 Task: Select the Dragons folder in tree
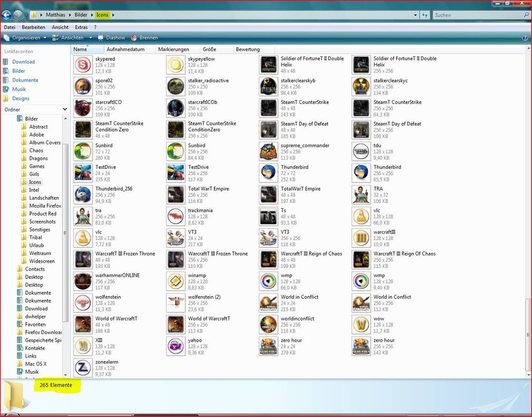tap(38, 158)
